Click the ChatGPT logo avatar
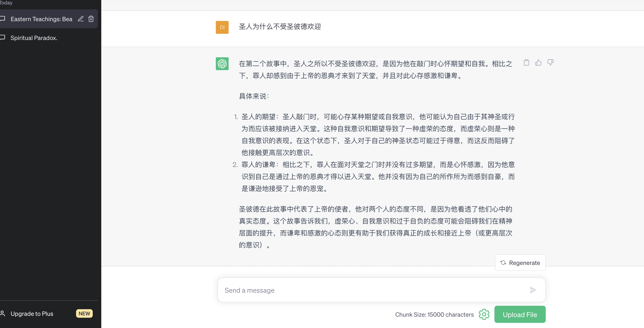Viewport: 644px width, 328px height. point(222,64)
